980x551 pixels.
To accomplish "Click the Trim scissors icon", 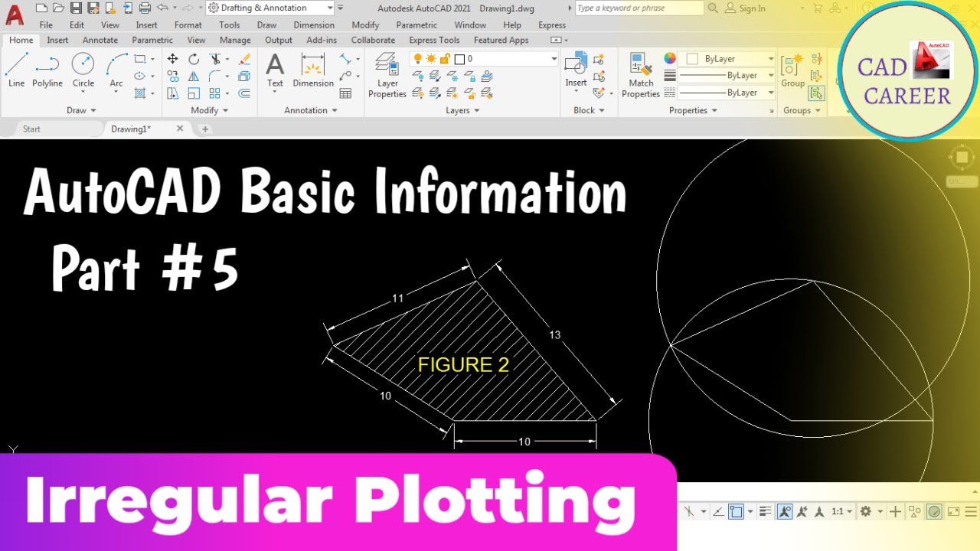I will tap(215, 59).
